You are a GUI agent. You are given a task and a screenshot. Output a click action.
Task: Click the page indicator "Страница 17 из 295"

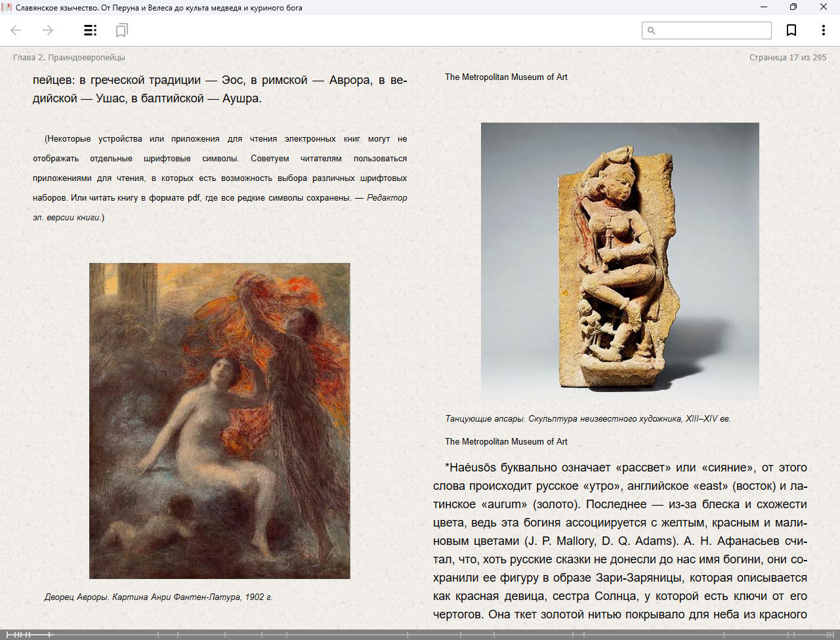pos(787,58)
